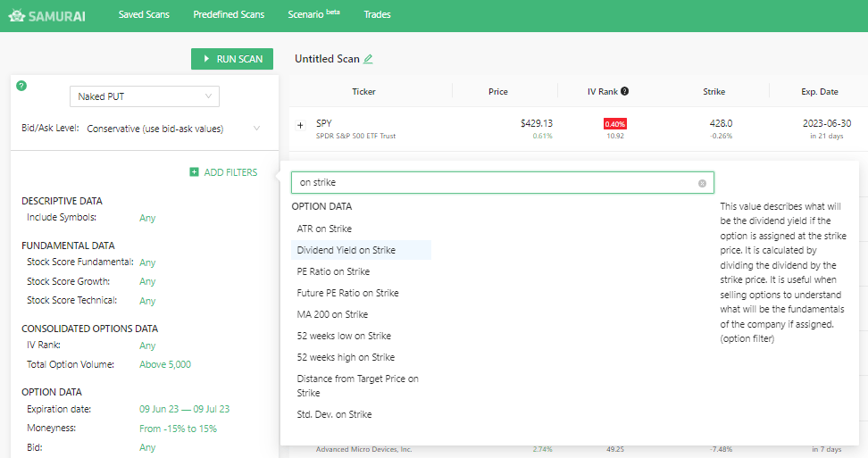Expand the SPY row with plus icon
Image resolution: width=868 pixels, height=458 pixels.
(300, 125)
